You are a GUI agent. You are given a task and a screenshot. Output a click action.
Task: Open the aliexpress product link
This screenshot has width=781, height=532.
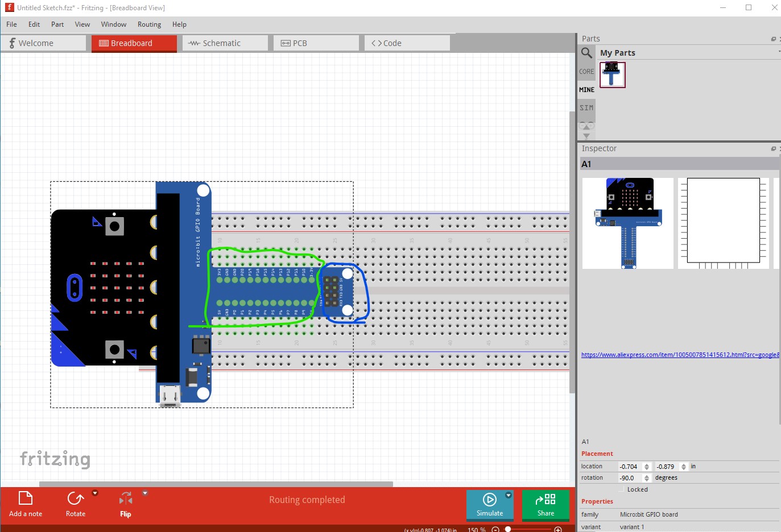click(x=680, y=355)
